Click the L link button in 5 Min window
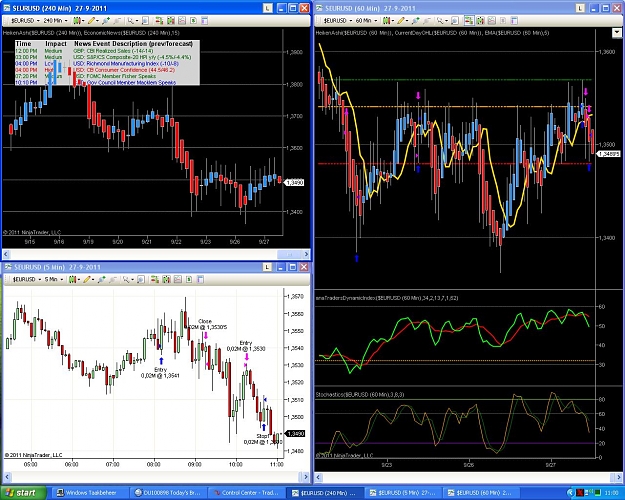Screen dimensions: 625x500 tap(267, 267)
